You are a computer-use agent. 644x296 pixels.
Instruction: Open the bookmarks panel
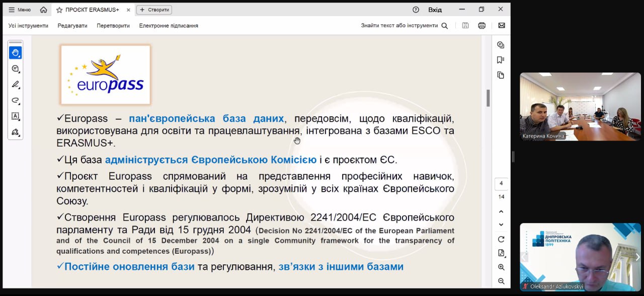(501, 60)
